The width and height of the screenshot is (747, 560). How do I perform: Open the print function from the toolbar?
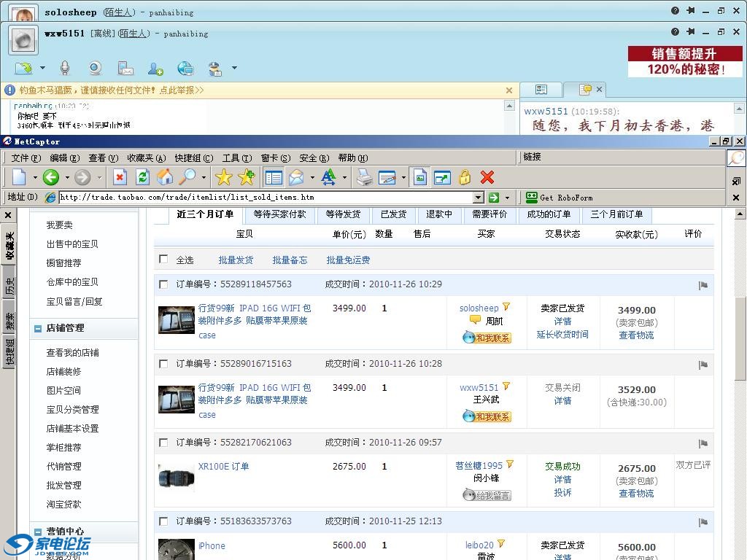tap(365, 177)
